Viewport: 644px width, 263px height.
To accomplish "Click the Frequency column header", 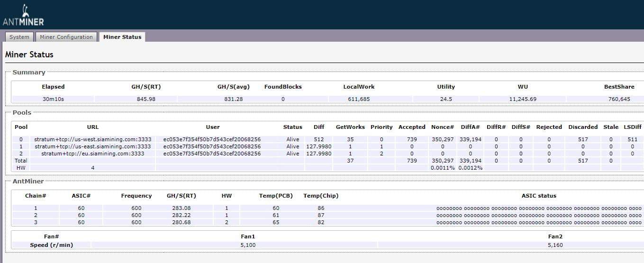I will [136, 196].
